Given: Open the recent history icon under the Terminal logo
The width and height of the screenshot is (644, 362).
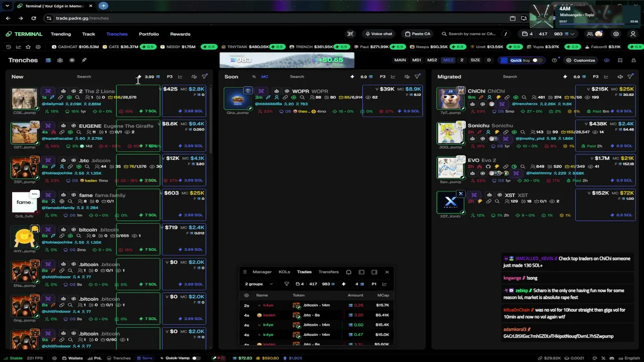Looking at the screenshot, I should coord(9,47).
